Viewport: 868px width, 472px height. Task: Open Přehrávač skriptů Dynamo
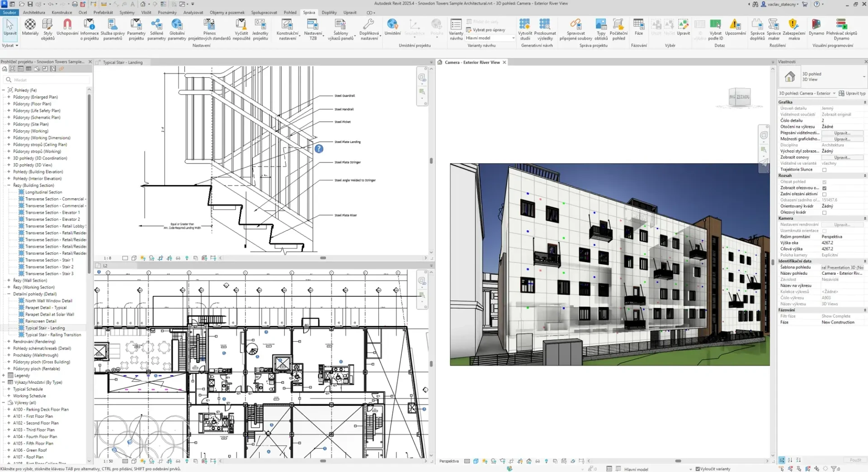pyautogui.click(x=841, y=29)
